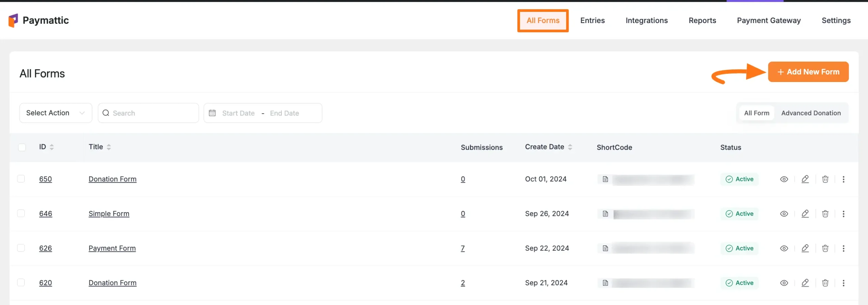The width and height of the screenshot is (868, 305).
Task: Open more options for form 620
Action: tap(844, 283)
